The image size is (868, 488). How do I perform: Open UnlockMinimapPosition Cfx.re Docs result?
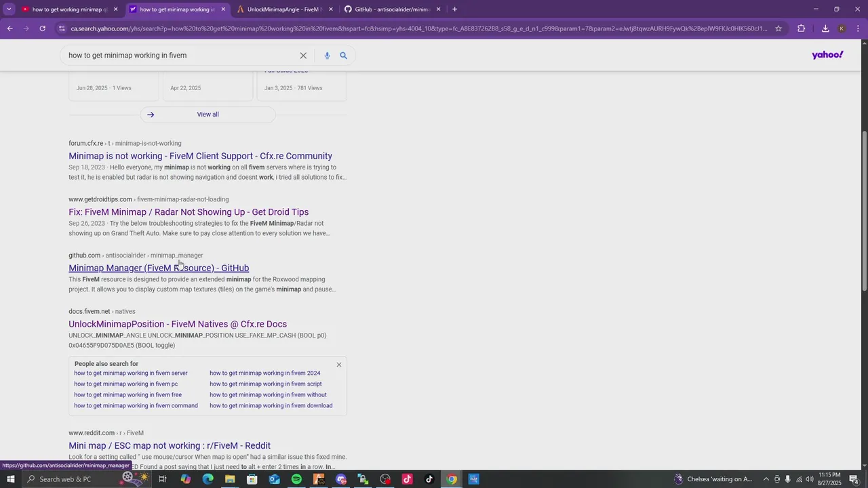[x=178, y=324]
